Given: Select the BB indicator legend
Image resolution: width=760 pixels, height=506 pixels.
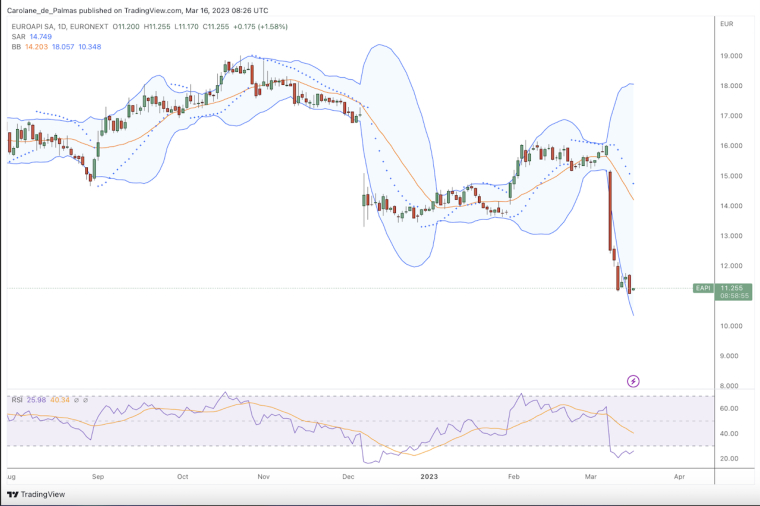Looking at the screenshot, I should [15, 46].
